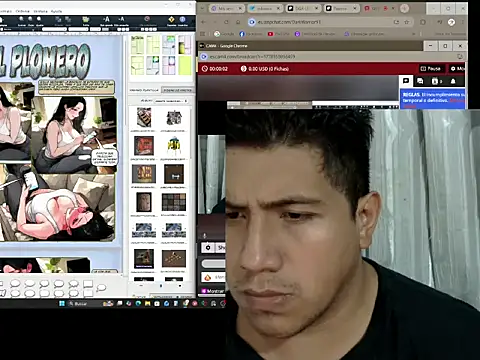Click the gear settings button below the video preview
Screen dimensions: 480x360
208,248
